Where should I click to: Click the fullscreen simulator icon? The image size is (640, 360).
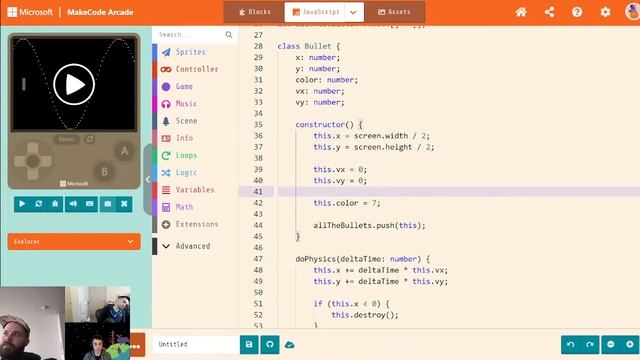(x=124, y=203)
